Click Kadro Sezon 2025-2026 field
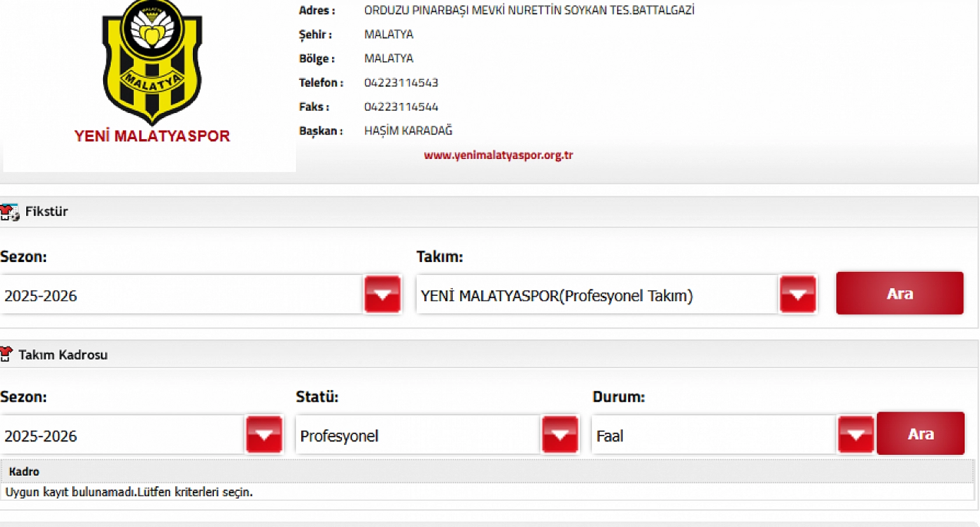980x527 pixels. 122,435
